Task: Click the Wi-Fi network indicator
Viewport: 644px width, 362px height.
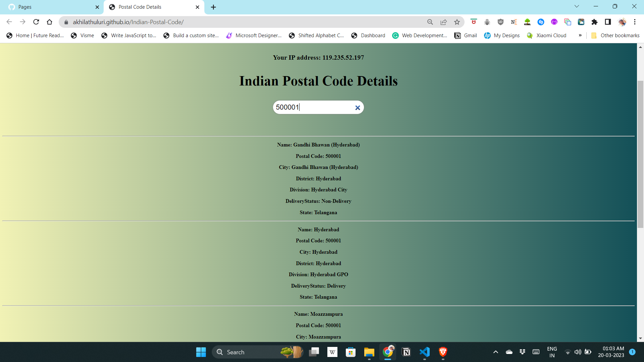Action: point(567,352)
